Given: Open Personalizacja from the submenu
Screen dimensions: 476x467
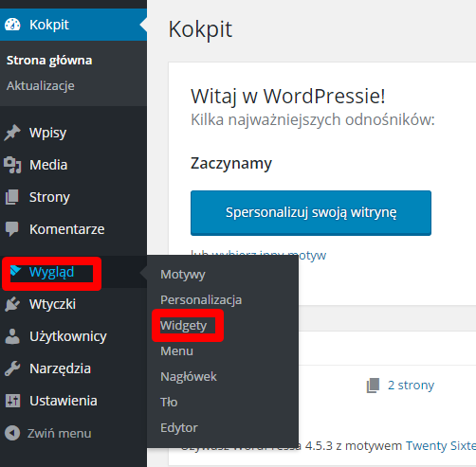Looking at the screenshot, I should coord(201,300).
